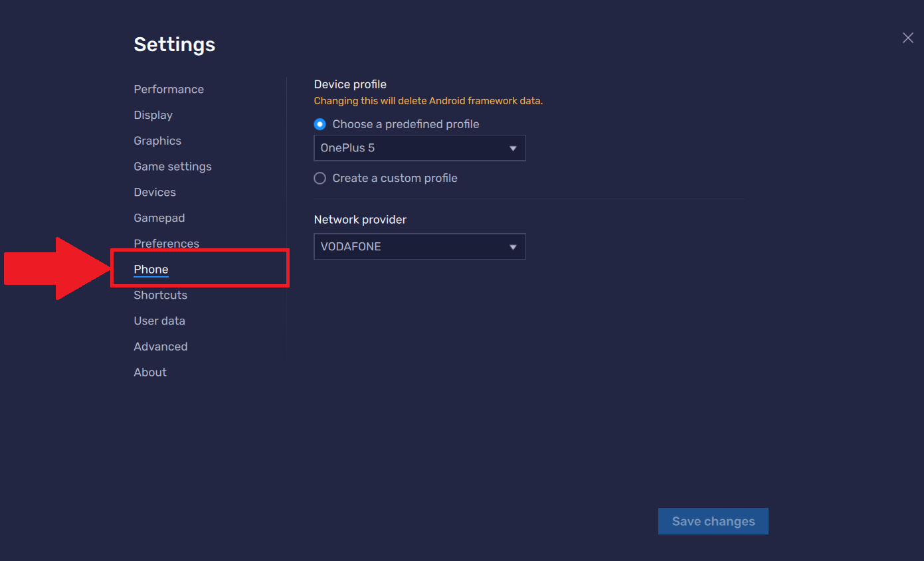Open Game settings in the sidebar

pyautogui.click(x=173, y=167)
